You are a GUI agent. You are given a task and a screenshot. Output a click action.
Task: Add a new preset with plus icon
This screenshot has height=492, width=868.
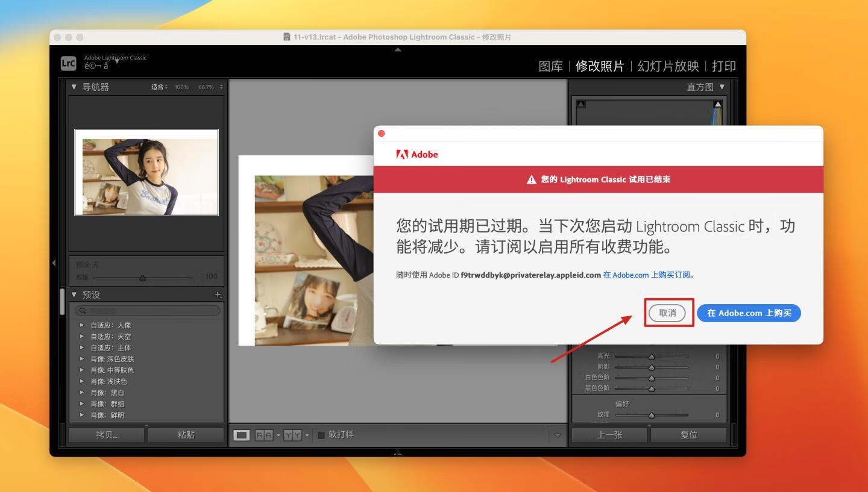[218, 295]
